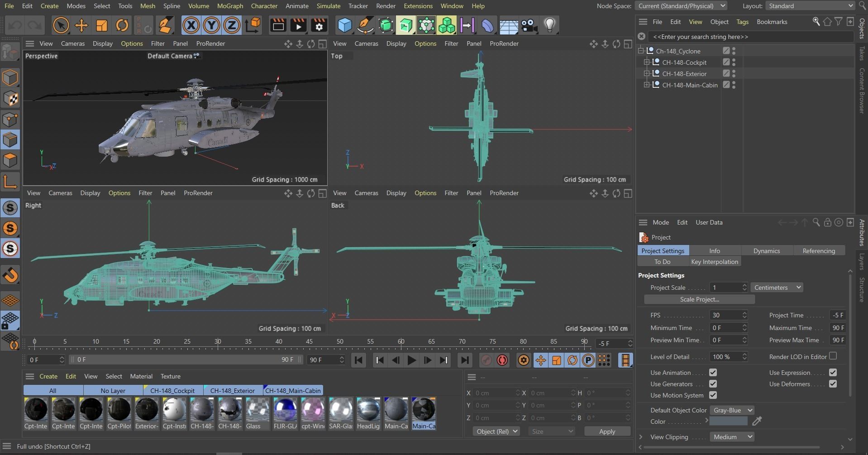Add a Cube primitive object
Viewport: 868px width, 455px height.
coord(345,25)
